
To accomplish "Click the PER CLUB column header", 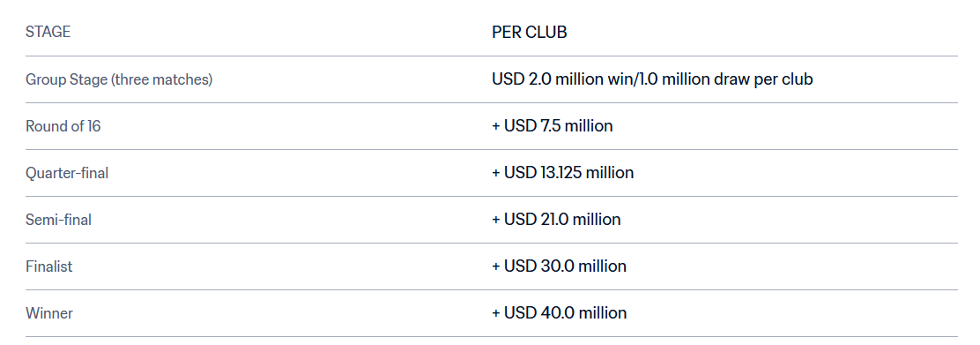I will pyautogui.click(x=530, y=33).
